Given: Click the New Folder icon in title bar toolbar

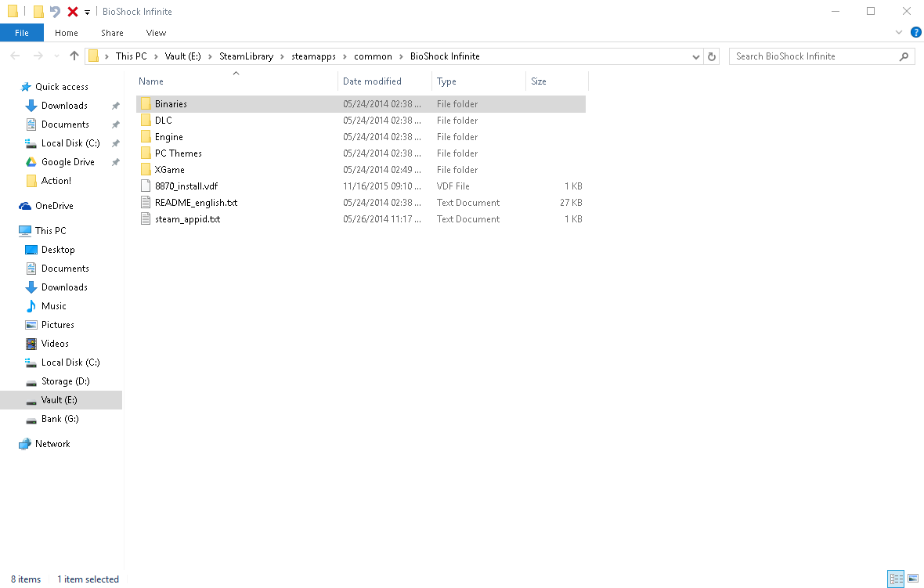Looking at the screenshot, I should pos(38,11).
